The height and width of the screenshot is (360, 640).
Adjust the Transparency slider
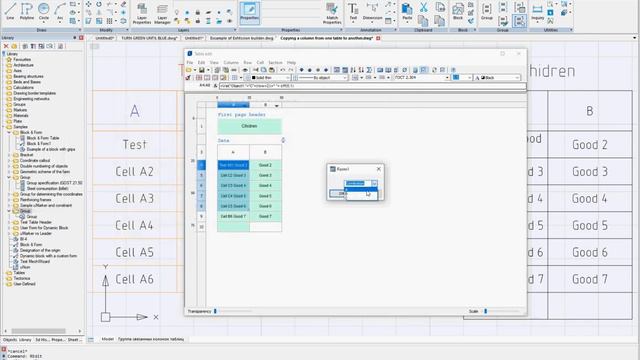216,311
